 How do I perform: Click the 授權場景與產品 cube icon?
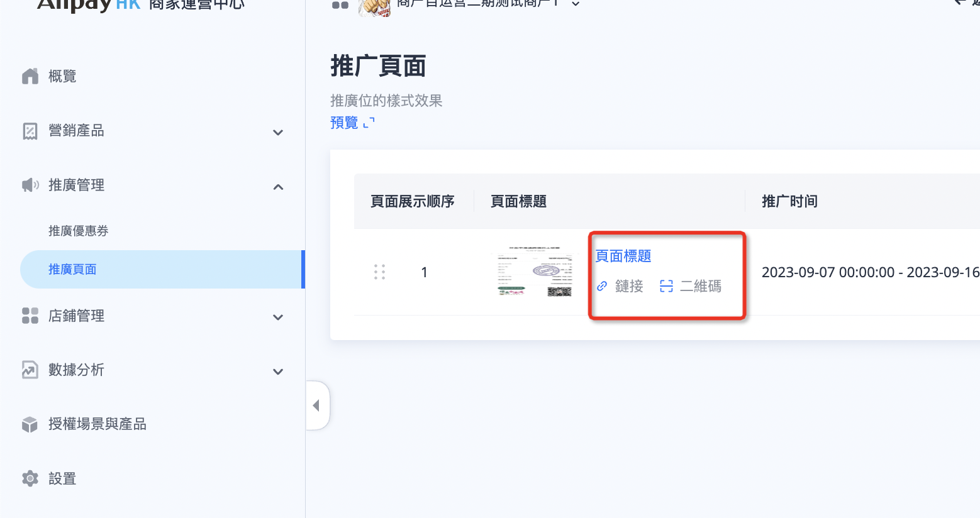[30, 424]
